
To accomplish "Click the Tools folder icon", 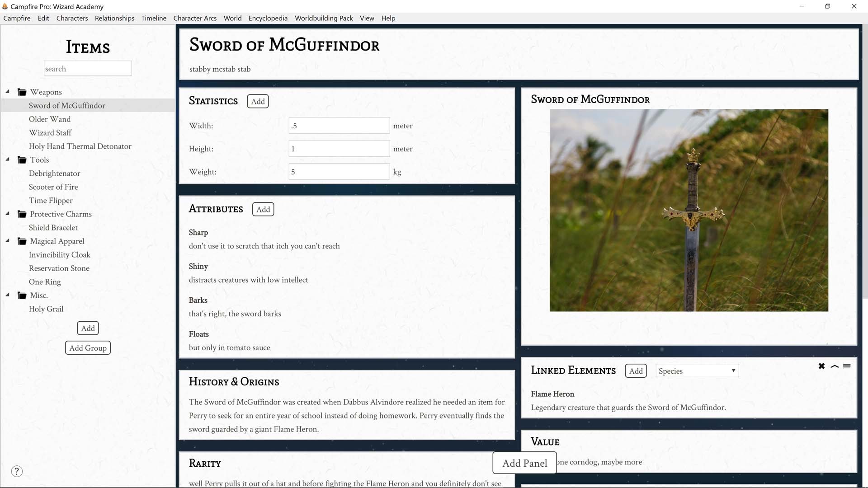I will pos(22,160).
